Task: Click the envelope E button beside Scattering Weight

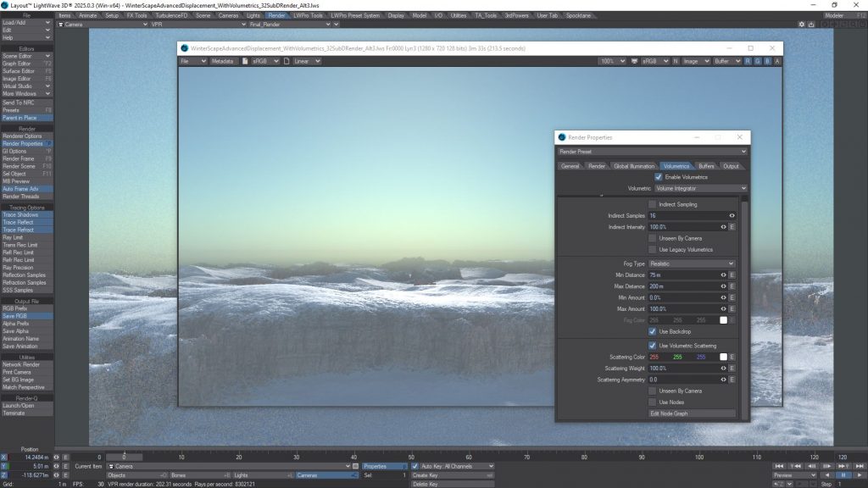Action: [x=732, y=369]
